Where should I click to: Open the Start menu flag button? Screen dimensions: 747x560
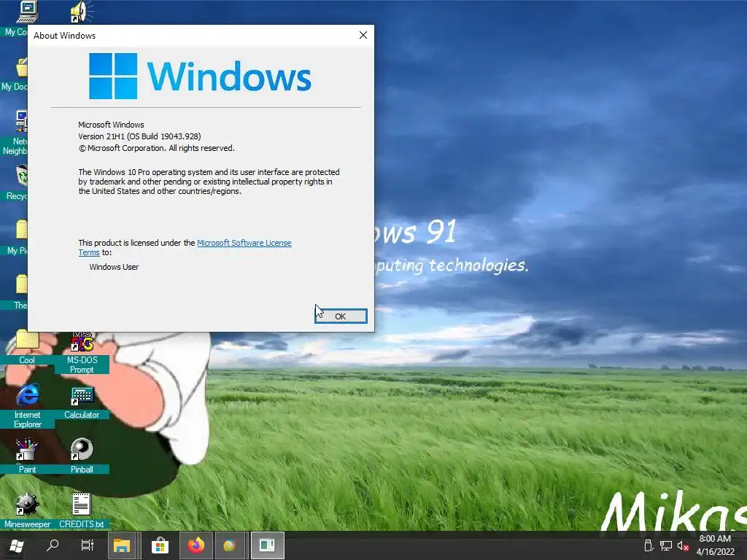[x=16, y=545]
